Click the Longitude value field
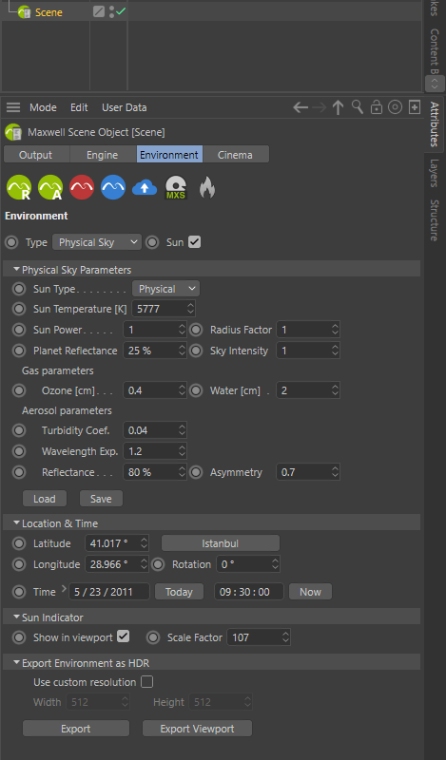This screenshot has width=446, height=760. [x=117, y=564]
